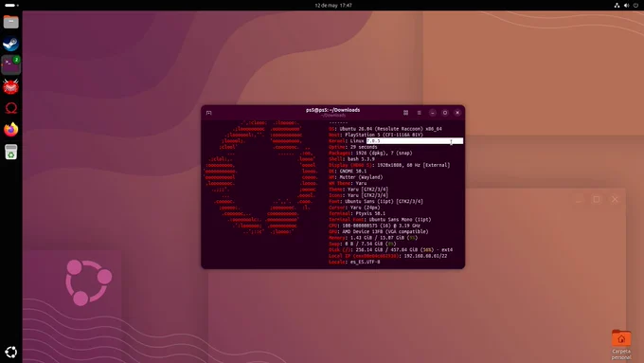Image resolution: width=644 pixels, height=363 pixels.
Task: Click the Display line 1920x1080, 60 Hz [External]
Action: (x=389, y=165)
